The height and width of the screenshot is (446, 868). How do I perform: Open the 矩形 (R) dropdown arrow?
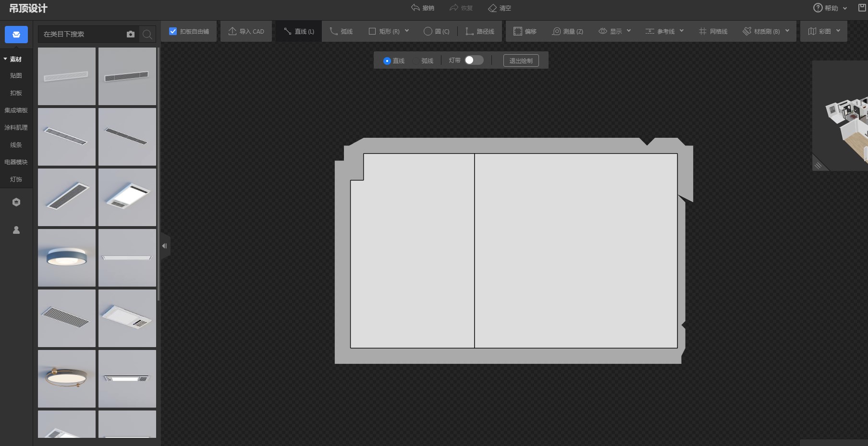click(407, 31)
